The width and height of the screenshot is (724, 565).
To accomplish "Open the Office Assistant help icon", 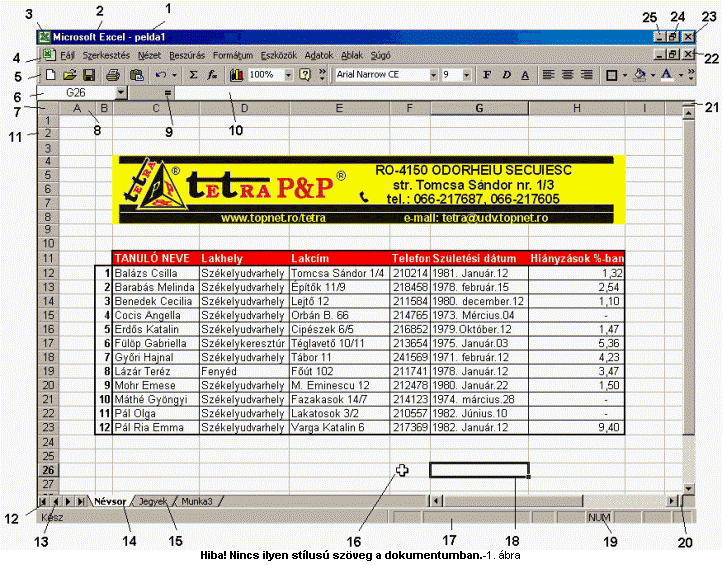I will click(x=305, y=75).
